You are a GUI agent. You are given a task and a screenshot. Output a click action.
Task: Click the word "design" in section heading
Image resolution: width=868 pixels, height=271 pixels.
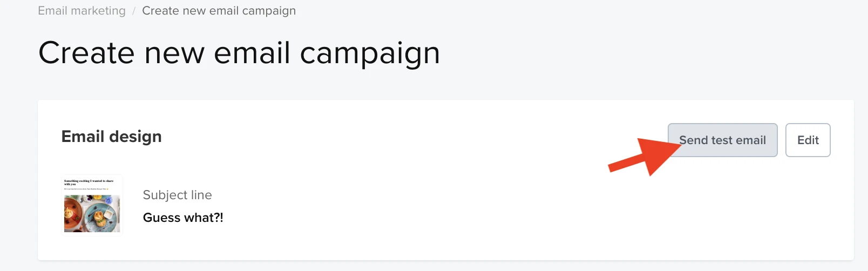point(135,137)
